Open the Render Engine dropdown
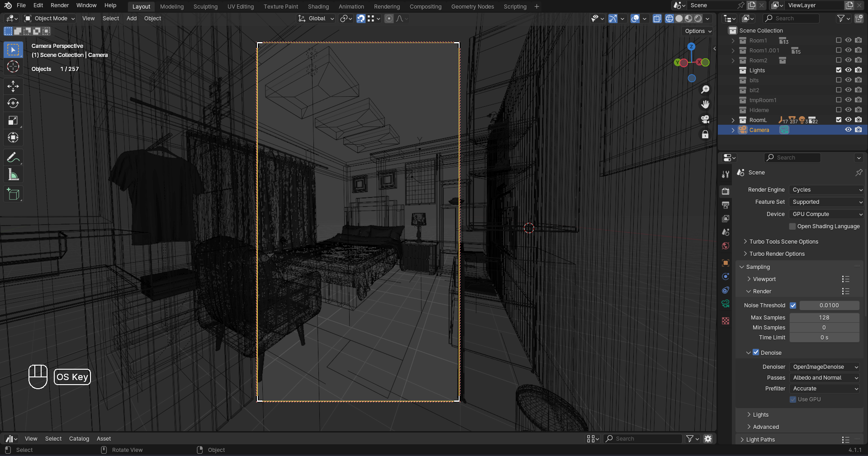 click(827, 190)
